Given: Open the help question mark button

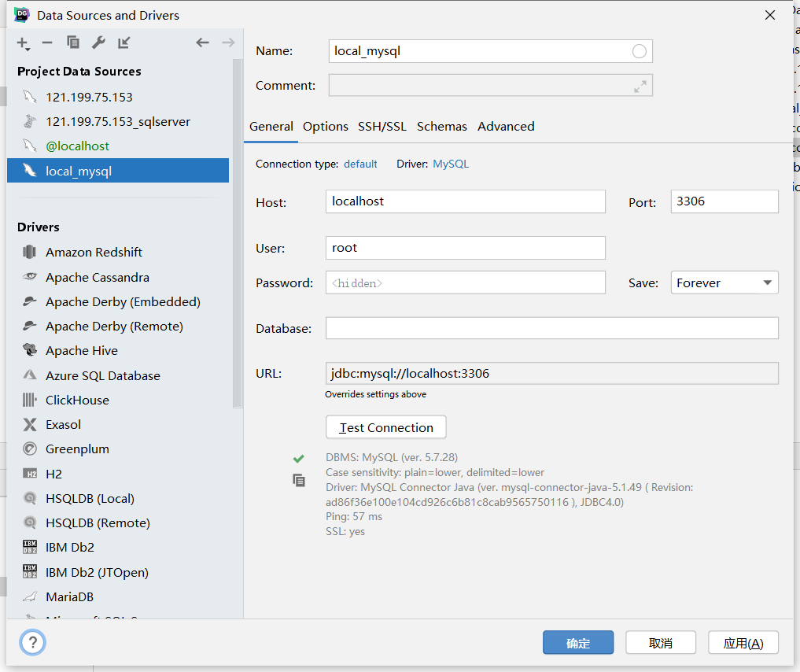Looking at the screenshot, I should point(32,643).
